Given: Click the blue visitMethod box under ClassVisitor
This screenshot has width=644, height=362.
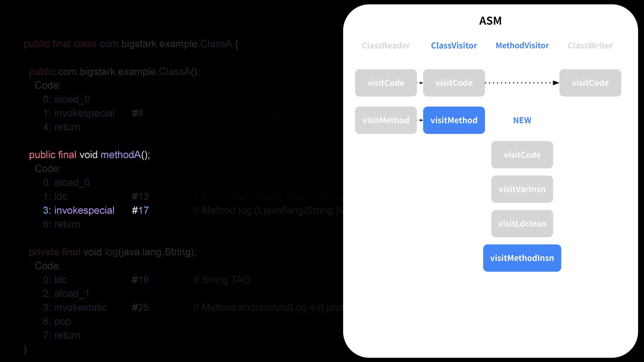Looking at the screenshot, I should [x=454, y=120].
